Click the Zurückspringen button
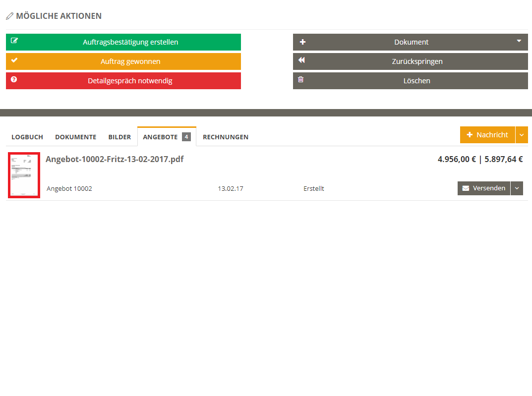This screenshot has width=532, height=396. (410, 61)
